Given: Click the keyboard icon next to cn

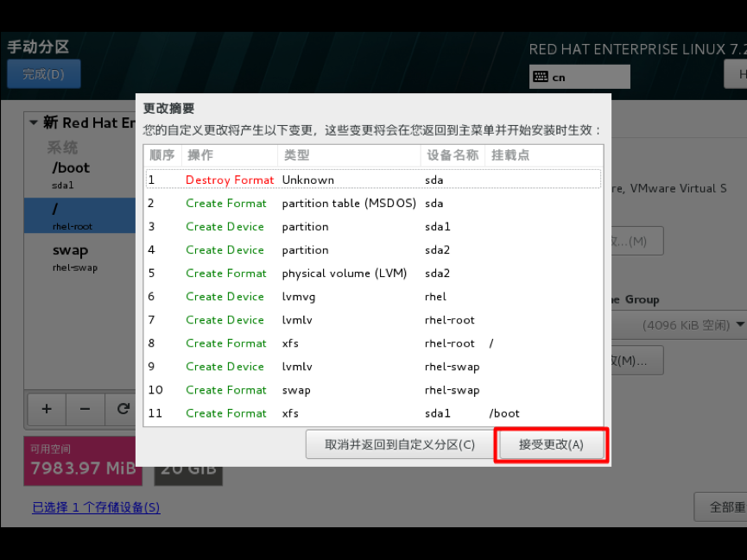Looking at the screenshot, I should (x=541, y=77).
